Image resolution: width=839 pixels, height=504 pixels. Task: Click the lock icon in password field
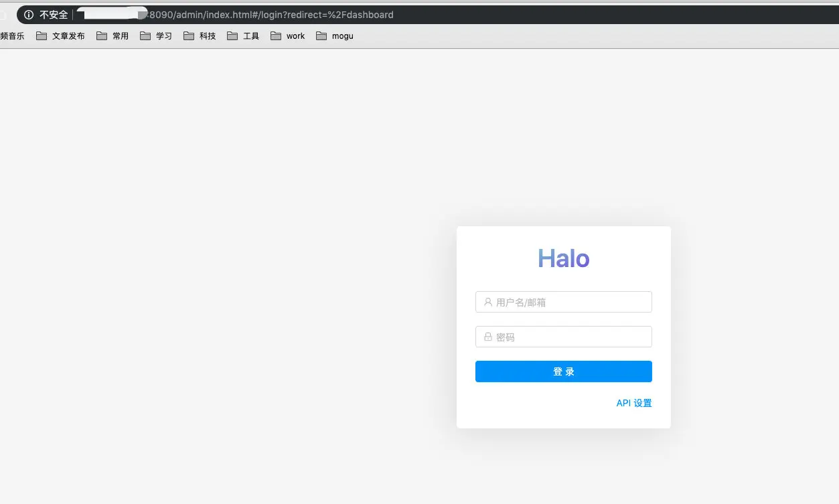(487, 337)
